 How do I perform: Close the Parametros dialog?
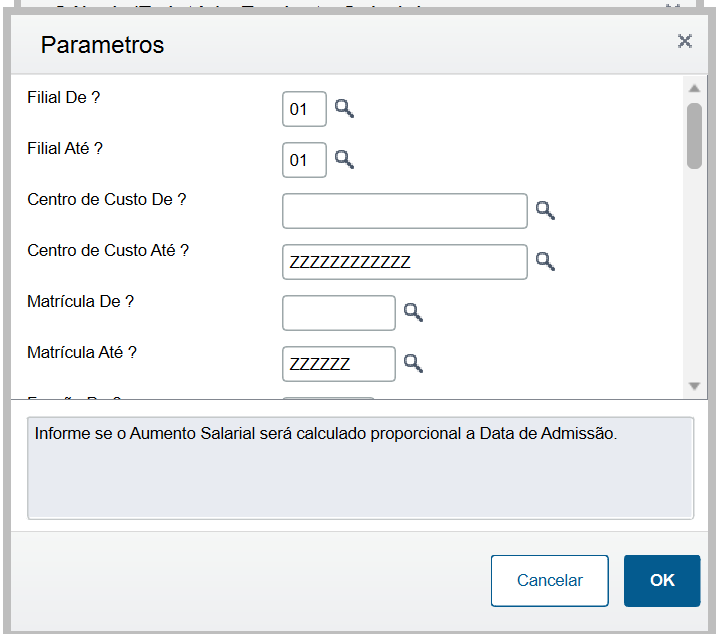click(685, 41)
